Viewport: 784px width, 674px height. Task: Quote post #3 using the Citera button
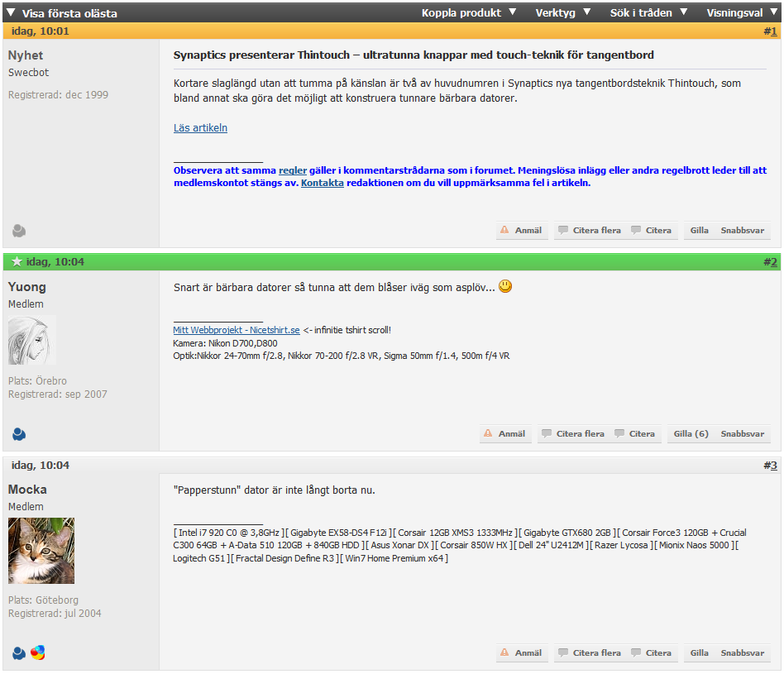coord(652,652)
